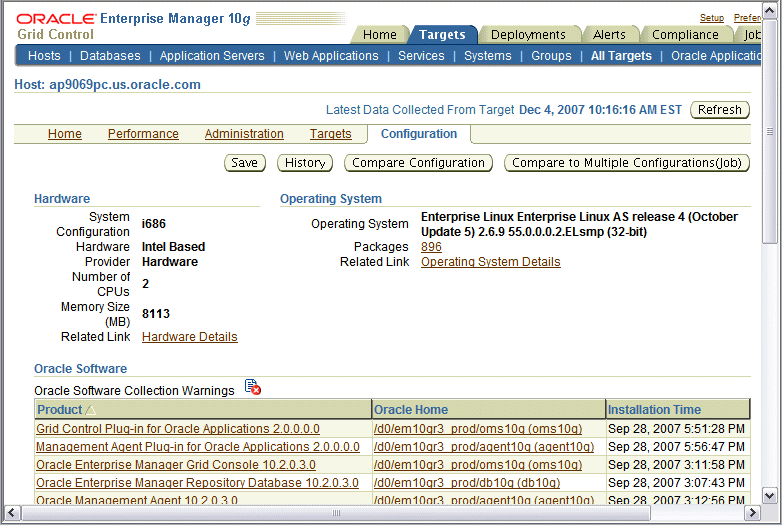This screenshot has height=526, width=782.
Task: Open Hardware Details link
Action: tap(190, 337)
